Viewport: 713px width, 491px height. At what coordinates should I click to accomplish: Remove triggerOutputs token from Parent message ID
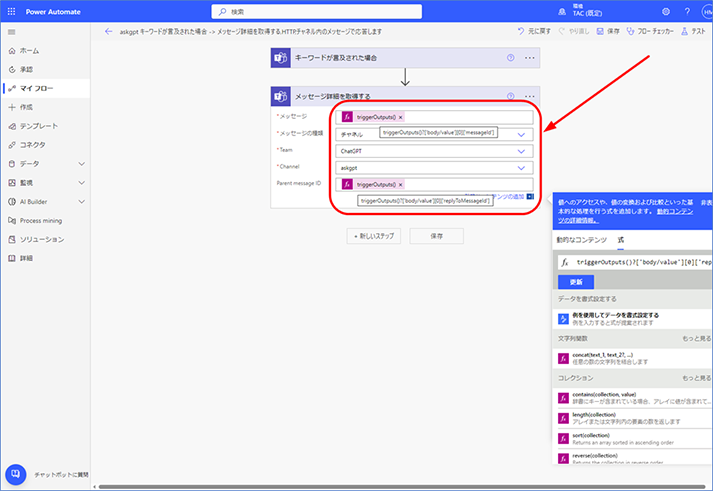401,185
